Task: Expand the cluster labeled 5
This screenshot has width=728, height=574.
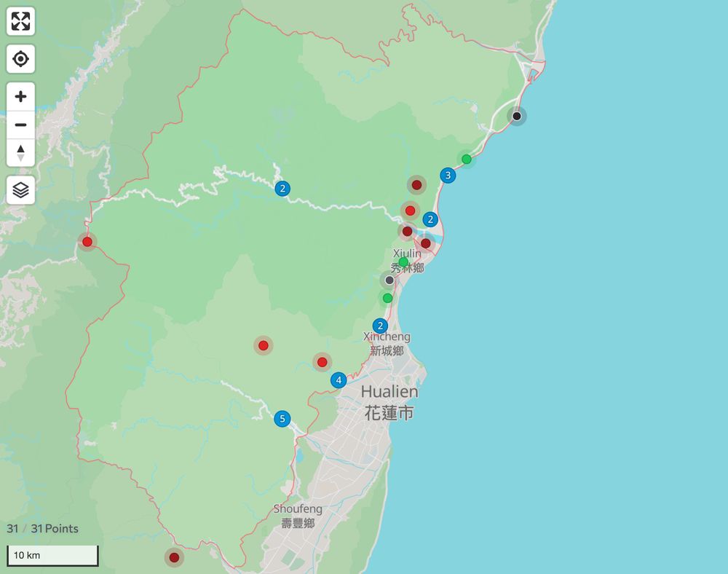Action: coord(282,418)
